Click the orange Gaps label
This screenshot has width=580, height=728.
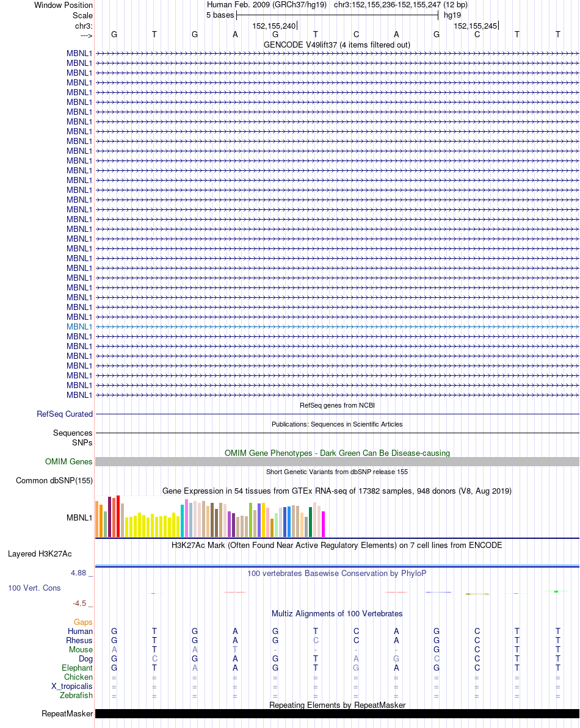click(x=83, y=622)
